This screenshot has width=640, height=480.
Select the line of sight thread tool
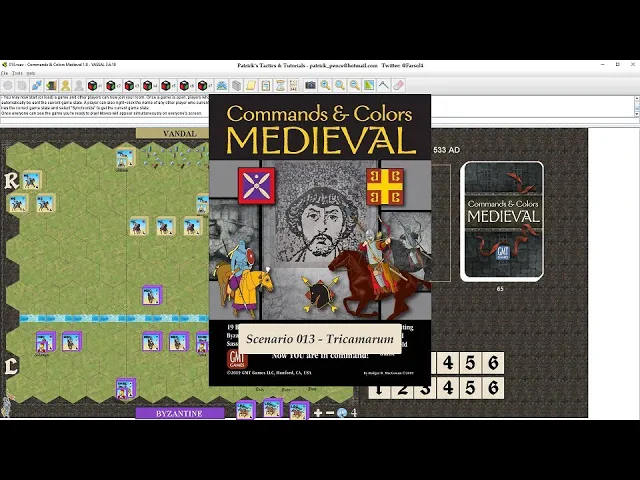point(384,85)
